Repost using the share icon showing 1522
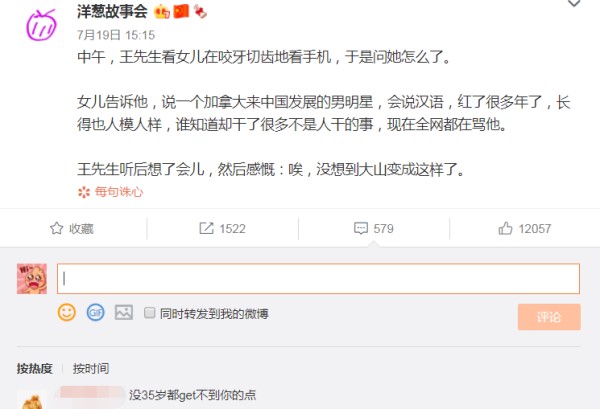This screenshot has width=600, height=409. (x=206, y=228)
